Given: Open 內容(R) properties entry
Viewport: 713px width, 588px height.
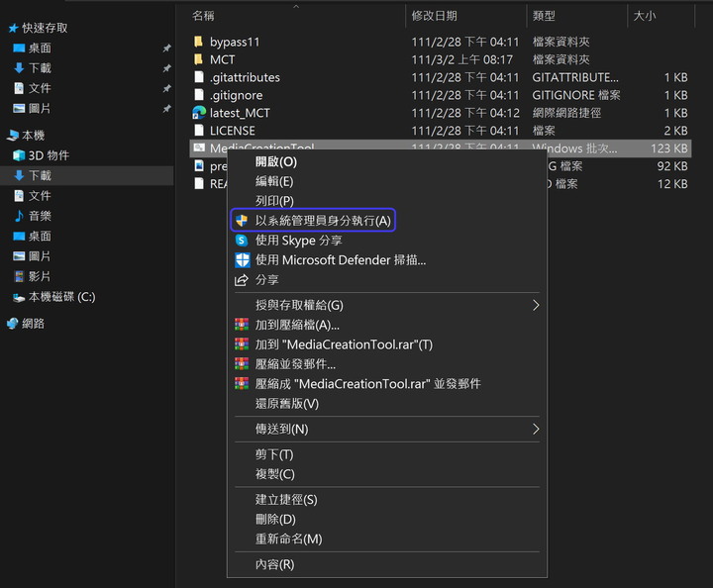Looking at the screenshot, I should pyautogui.click(x=386, y=564).
